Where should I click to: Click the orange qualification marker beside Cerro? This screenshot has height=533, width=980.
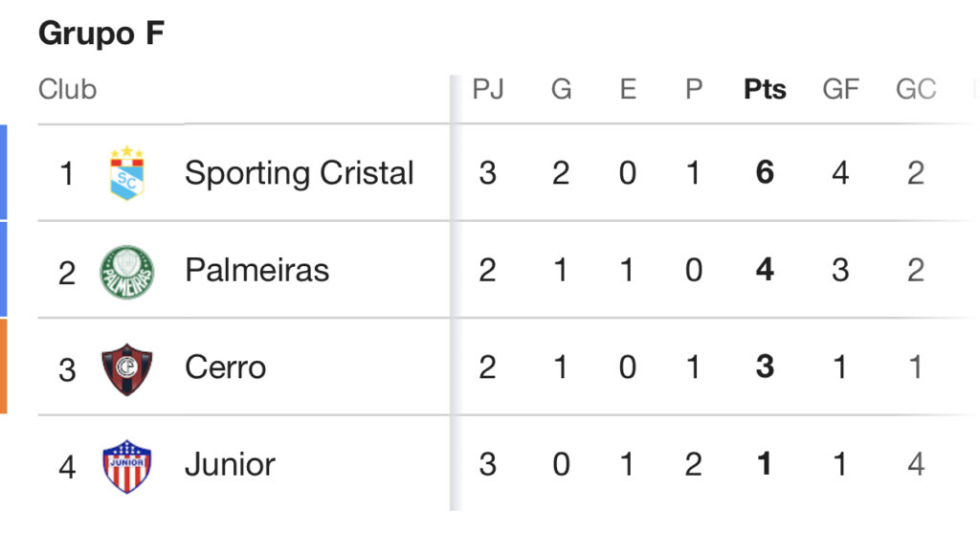click(x=3, y=366)
